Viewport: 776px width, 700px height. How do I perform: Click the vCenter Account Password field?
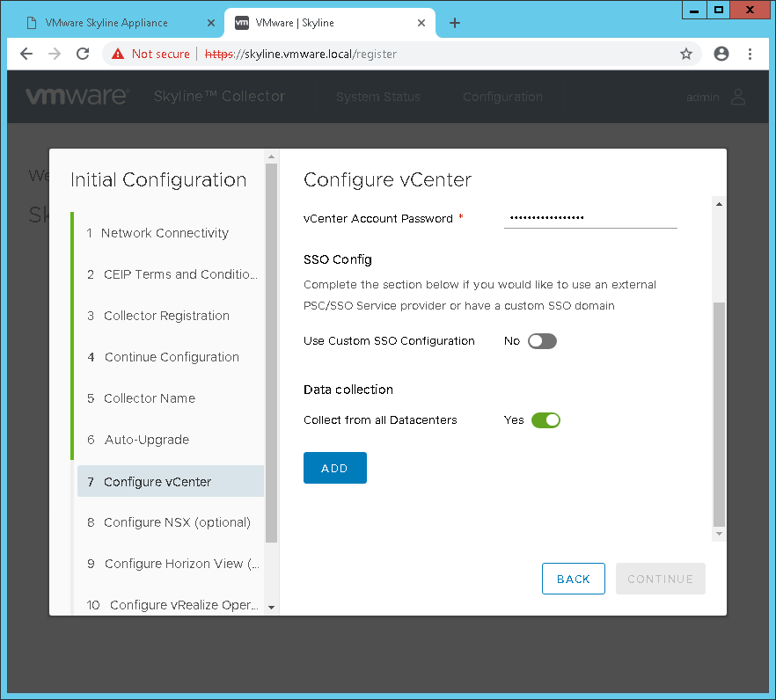click(590, 218)
